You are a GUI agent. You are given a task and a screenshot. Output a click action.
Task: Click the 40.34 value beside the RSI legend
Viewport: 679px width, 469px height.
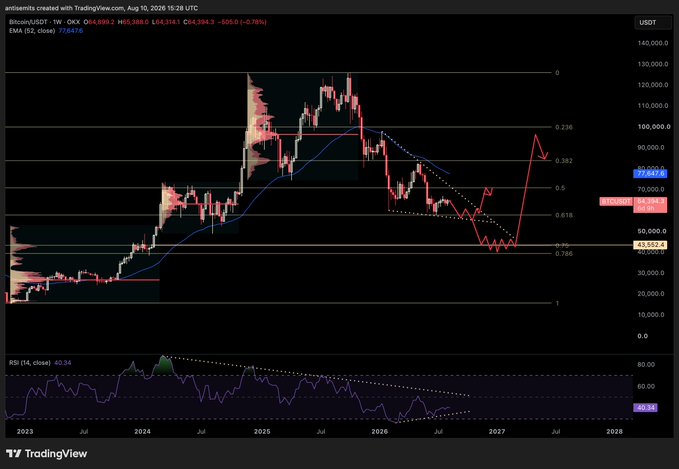tap(63, 362)
